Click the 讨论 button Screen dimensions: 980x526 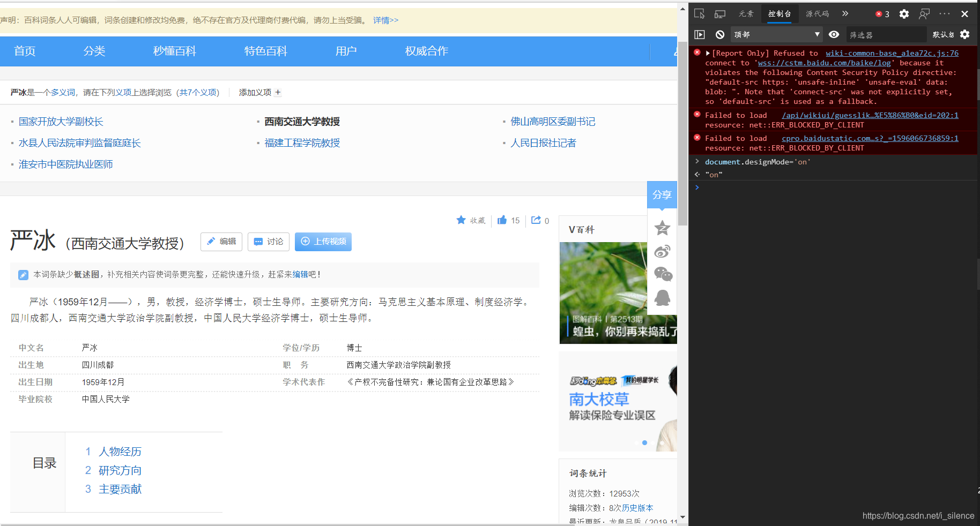click(269, 242)
